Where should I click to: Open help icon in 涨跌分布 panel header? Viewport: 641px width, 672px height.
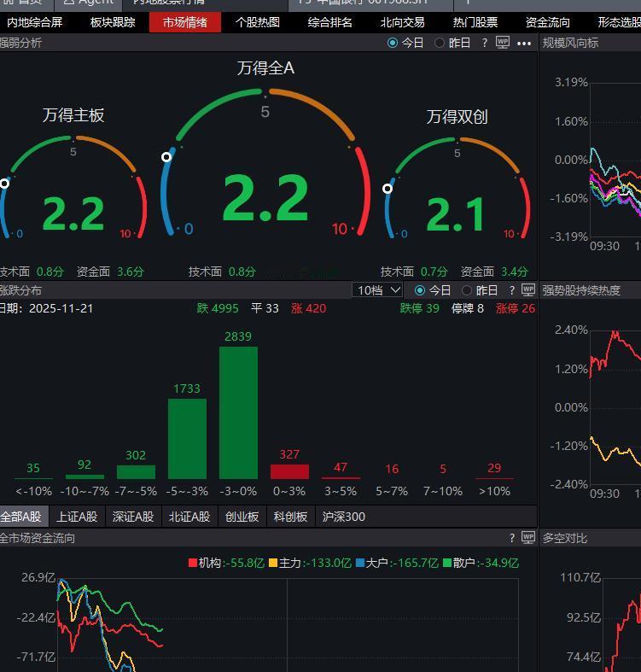[511, 290]
